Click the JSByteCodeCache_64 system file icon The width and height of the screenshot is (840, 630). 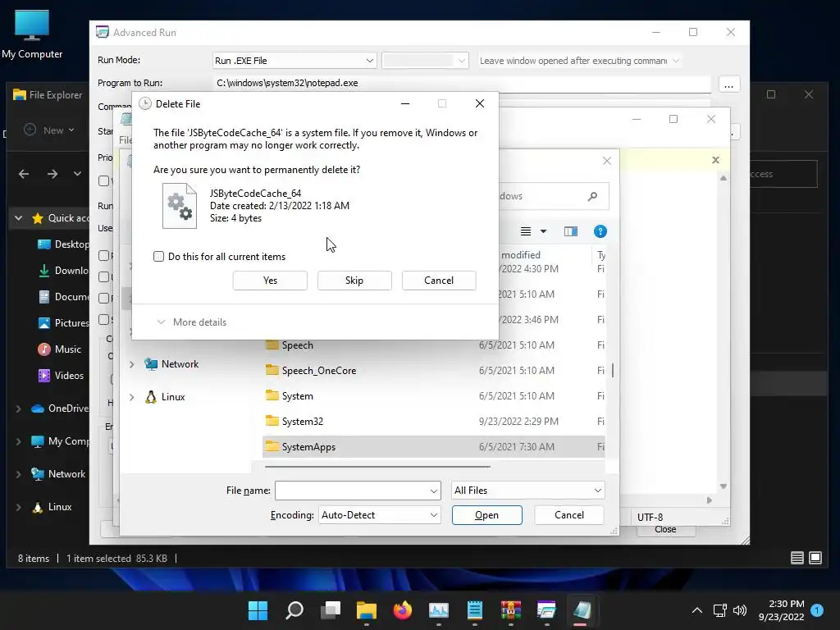tap(180, 206)
